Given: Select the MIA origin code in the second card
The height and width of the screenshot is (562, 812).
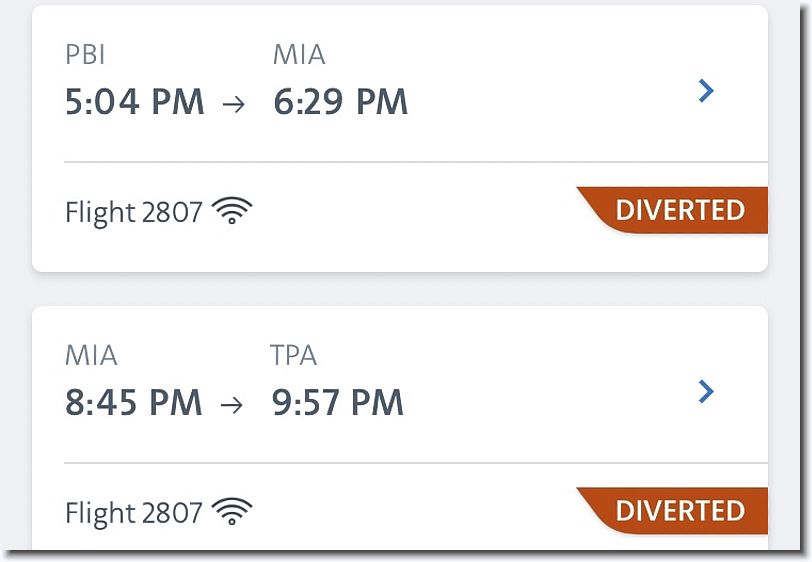Looking at the screenshot, I should point(91,355).
